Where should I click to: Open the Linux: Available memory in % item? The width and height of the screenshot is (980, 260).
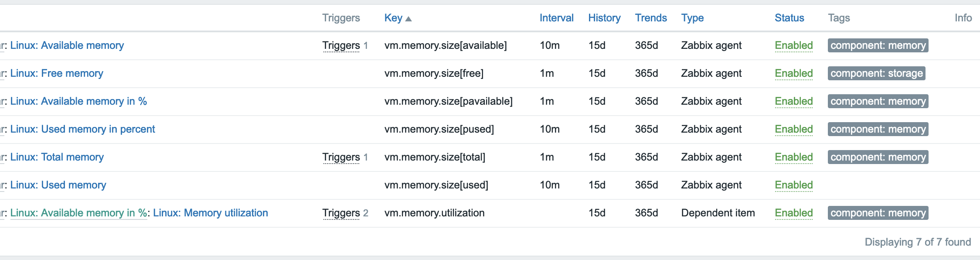tap(78, 101)
